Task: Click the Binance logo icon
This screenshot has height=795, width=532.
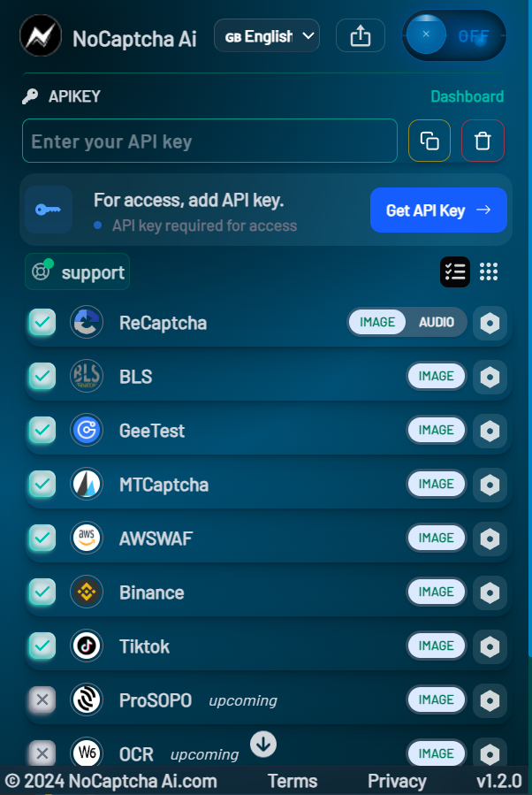Action: pos(87,592)
